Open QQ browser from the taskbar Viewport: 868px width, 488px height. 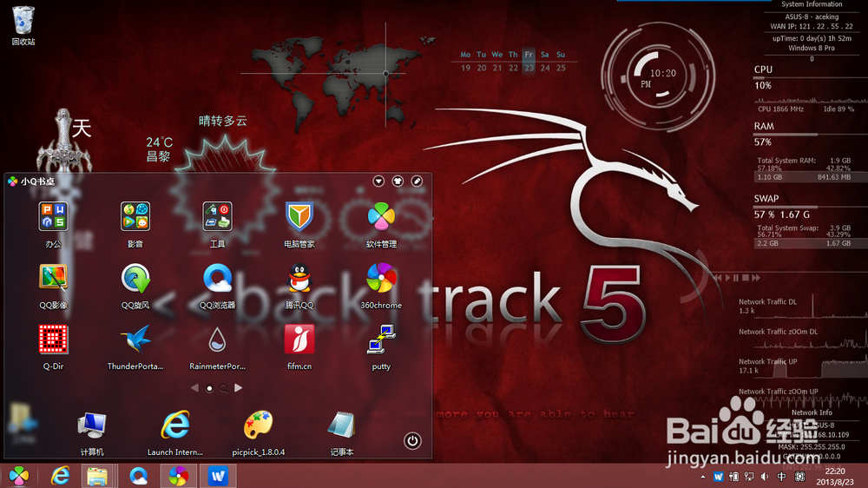pyautogui.click(x=138, y=476)
